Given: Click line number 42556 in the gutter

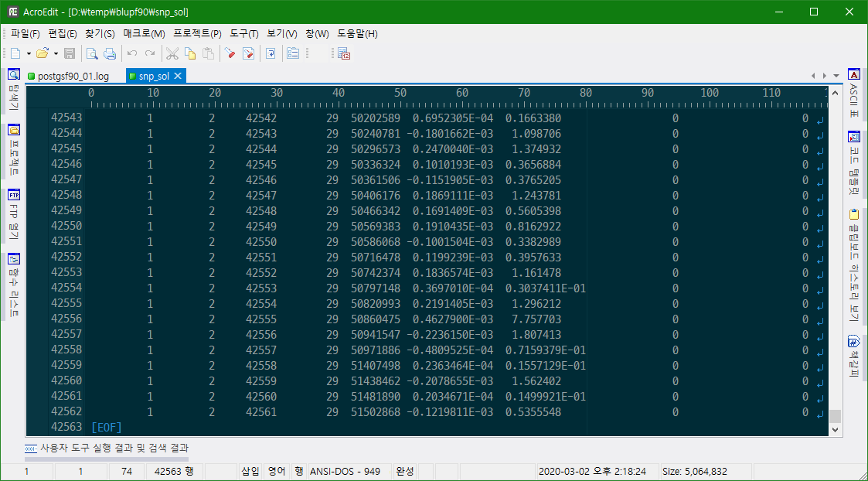Looking at the screenshot, I should [66, 319].
